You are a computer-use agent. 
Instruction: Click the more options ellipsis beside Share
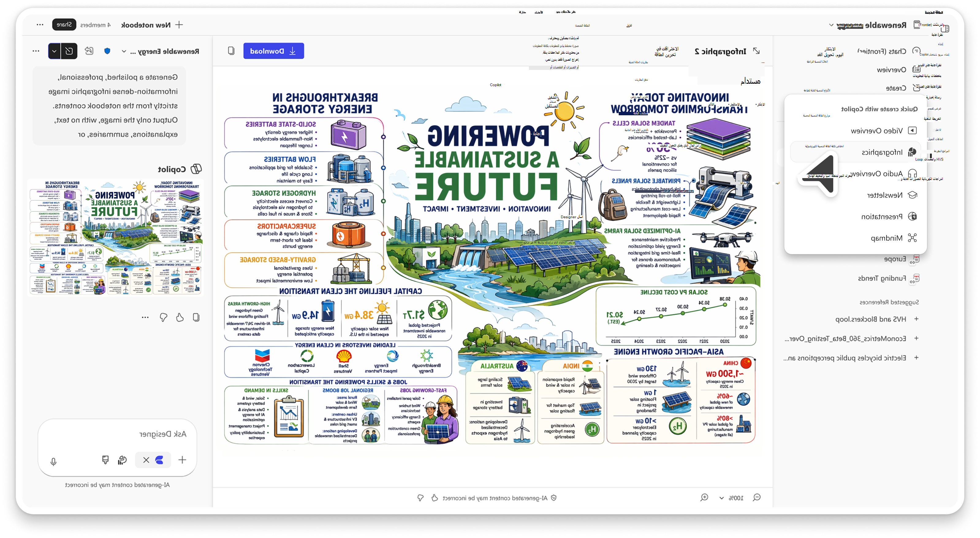(x=40, y=25)
